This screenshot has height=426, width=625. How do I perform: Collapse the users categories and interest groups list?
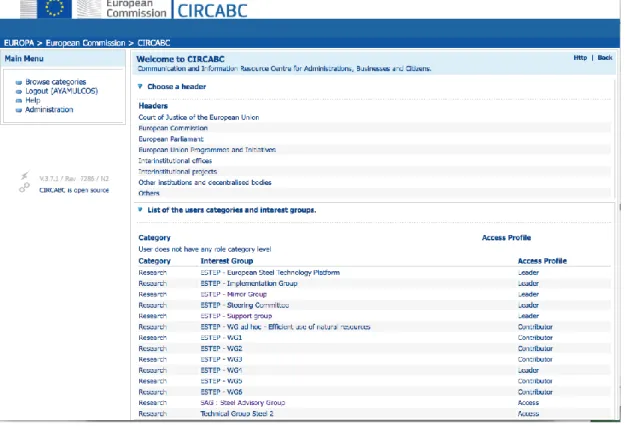[140, 210]
